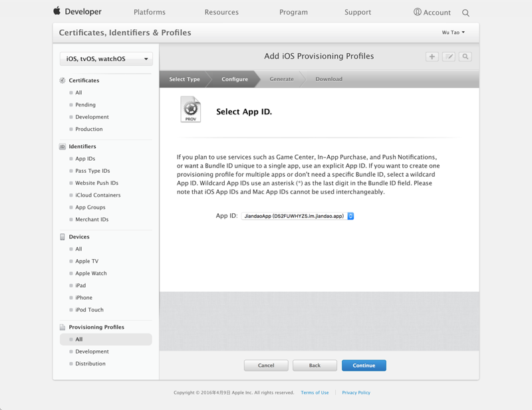Open Merchant IDs
The height and width of the screenshot is (410, 532).
coord(92,219)
